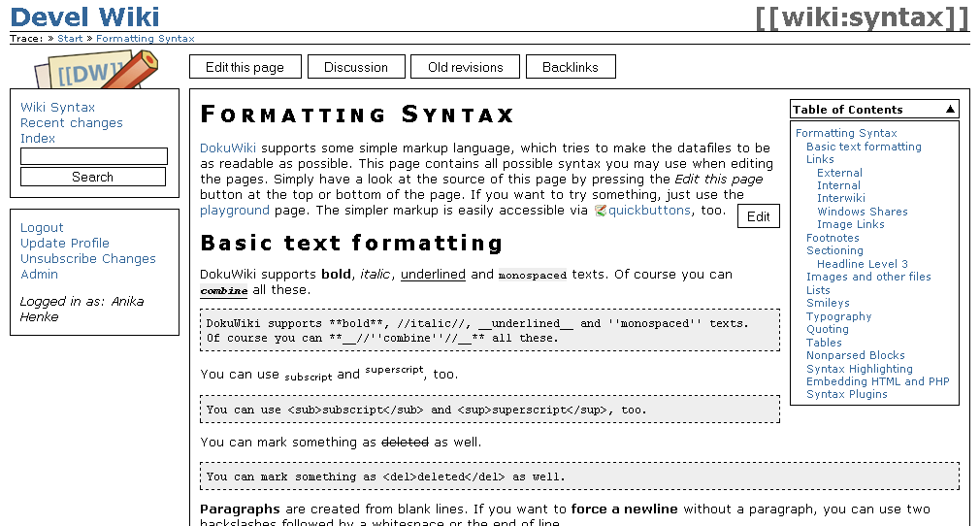Viewport: 980px width, 526px height.
Task: Open the Admin link
Action: pos(39,274)
